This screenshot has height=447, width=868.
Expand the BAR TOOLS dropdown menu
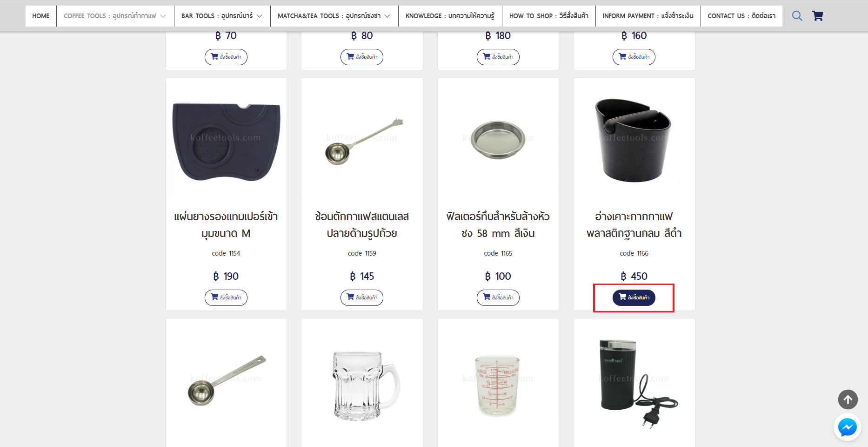[x=222, y=16]
